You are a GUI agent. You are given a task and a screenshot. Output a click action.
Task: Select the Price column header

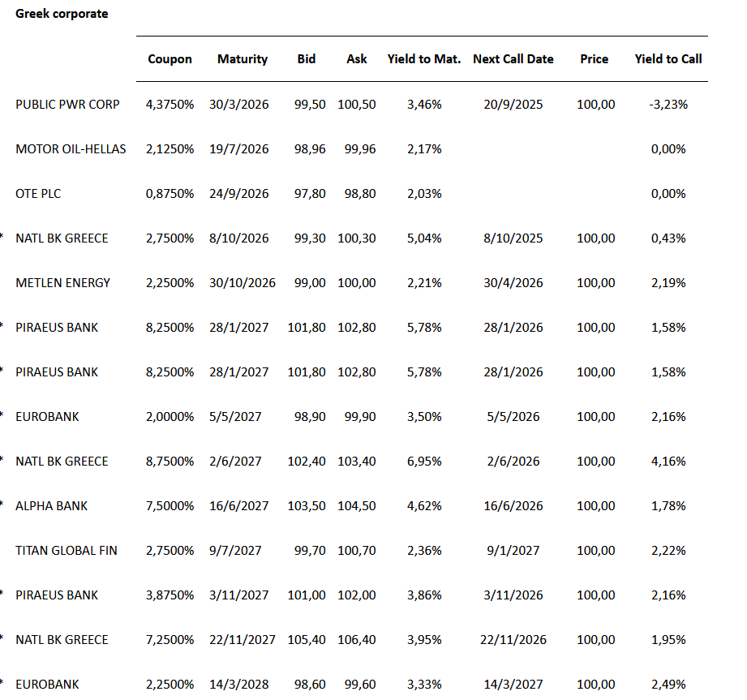coord(595,59)
